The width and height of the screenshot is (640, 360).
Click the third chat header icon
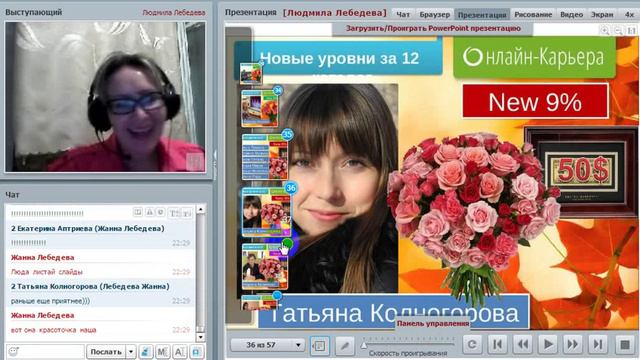(161, 212)
